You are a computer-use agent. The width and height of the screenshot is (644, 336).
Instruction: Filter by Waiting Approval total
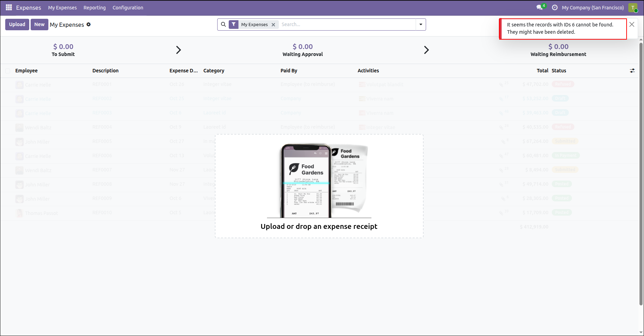303,50
